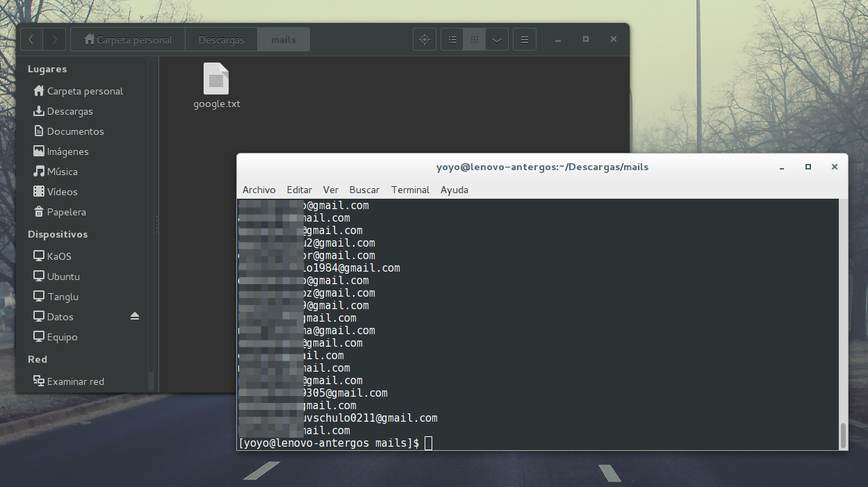Switch the file manager to grid view
This screenshot has height=487, width=868.
pyautogui.click(x=475, y=40)
